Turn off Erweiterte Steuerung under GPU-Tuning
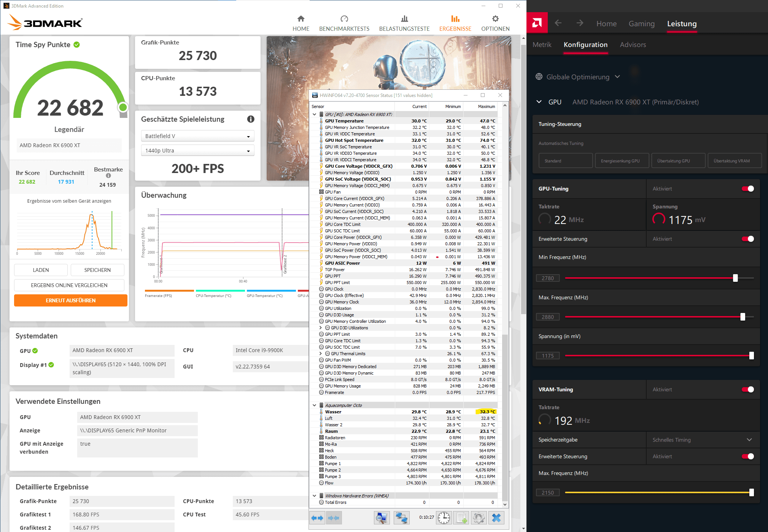The width and height of the screenshot is (768, 532). pyautogui.click(x=747, y=239)
